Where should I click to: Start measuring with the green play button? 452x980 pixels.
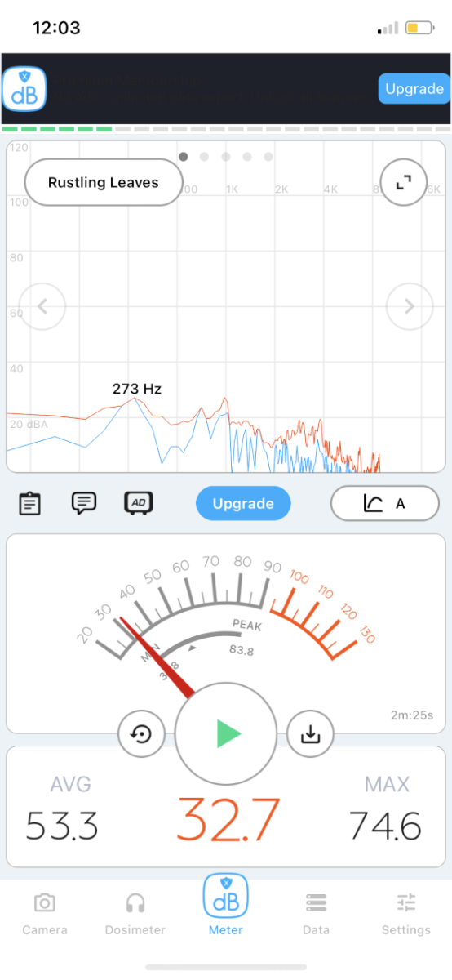(x=227, y=734)
